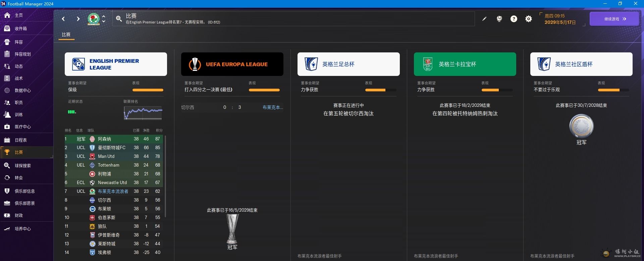This screenshot has width=644, height=261.
Task: Select the 布莱顿 table row
Action: [114, 209]
